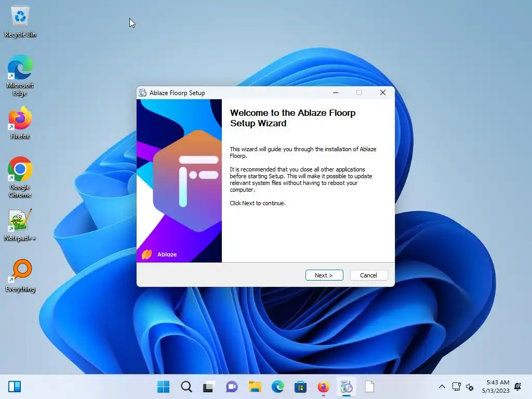Open the Widgets panel from taskbar
Image resolution: width=532 pixels, height=399 pixels.
pyautogui.click(x=15, y=387)
